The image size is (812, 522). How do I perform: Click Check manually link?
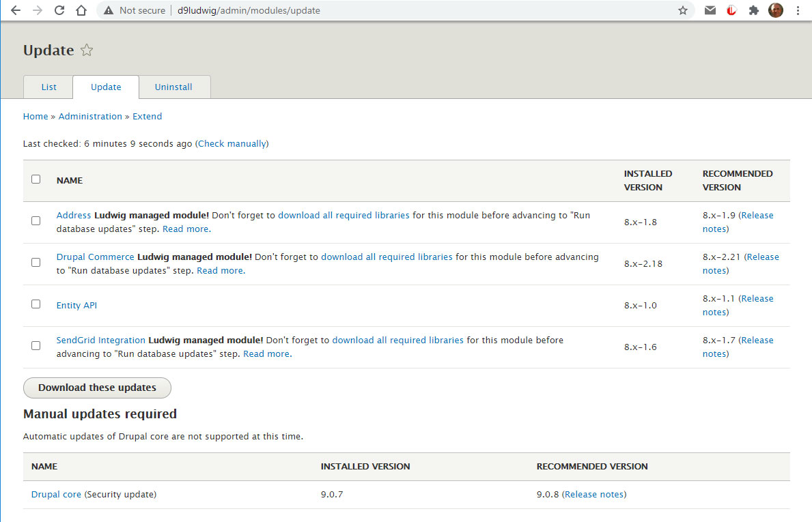click(x=232, y=144)
